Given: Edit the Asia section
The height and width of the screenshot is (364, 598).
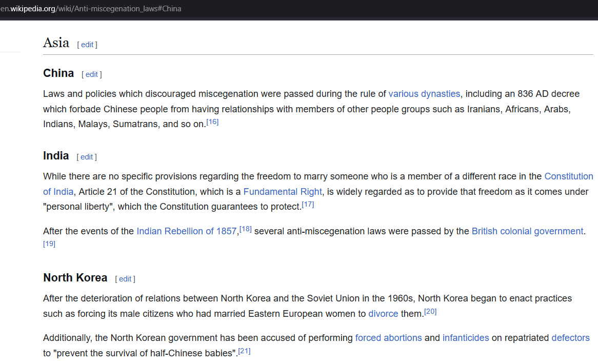Looking at the screenshot, I should 87,45.
